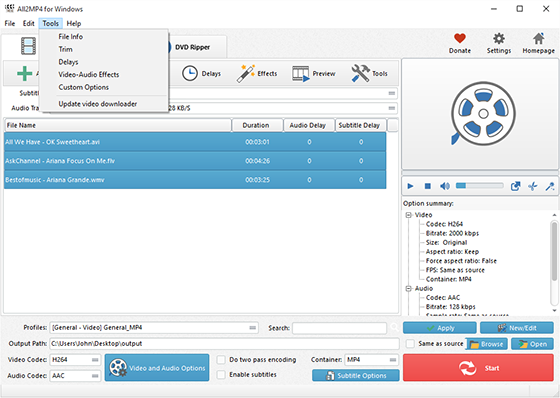Toggle Same as source checkbox

point(410,344)
